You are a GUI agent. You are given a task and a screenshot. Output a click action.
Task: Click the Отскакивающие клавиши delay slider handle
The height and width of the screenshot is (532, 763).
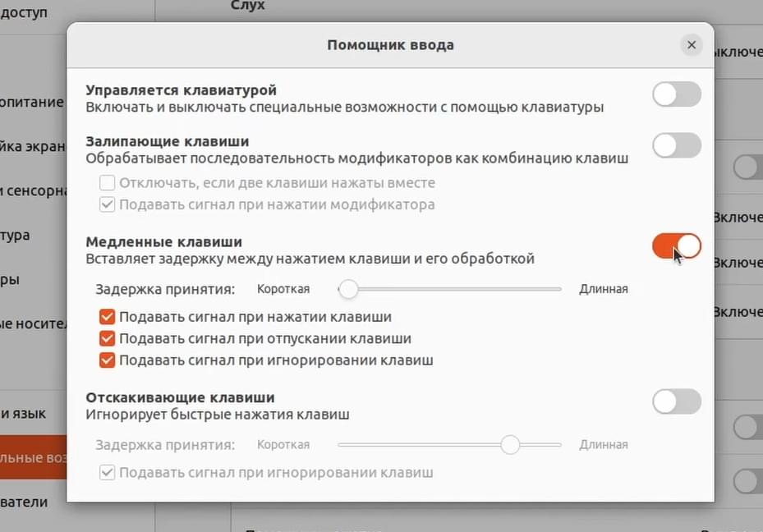pyautogui.click(x=510, y=444)
